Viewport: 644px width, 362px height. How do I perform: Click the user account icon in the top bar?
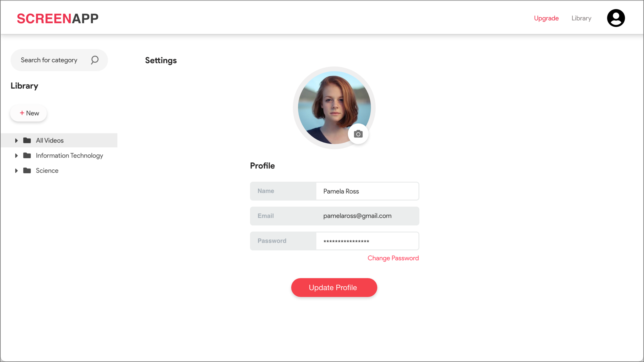[616, 18]
